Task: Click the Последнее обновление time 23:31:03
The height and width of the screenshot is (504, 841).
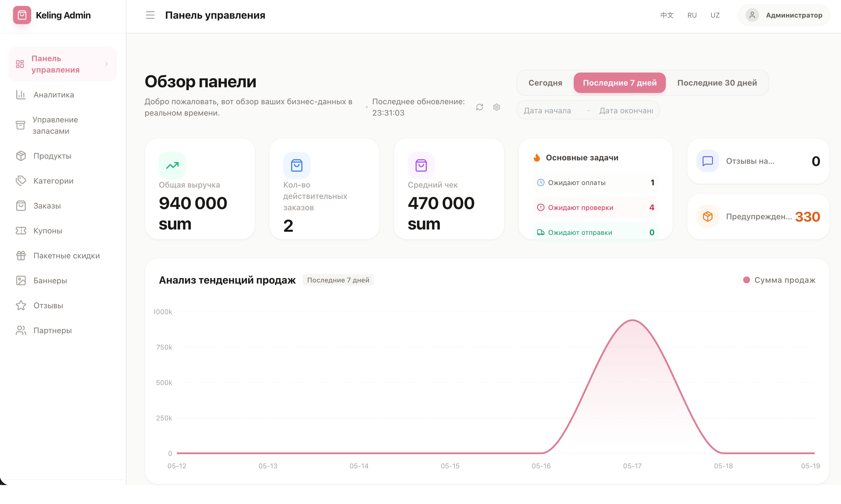Action: pyautogui.click(x=388, y=113)
